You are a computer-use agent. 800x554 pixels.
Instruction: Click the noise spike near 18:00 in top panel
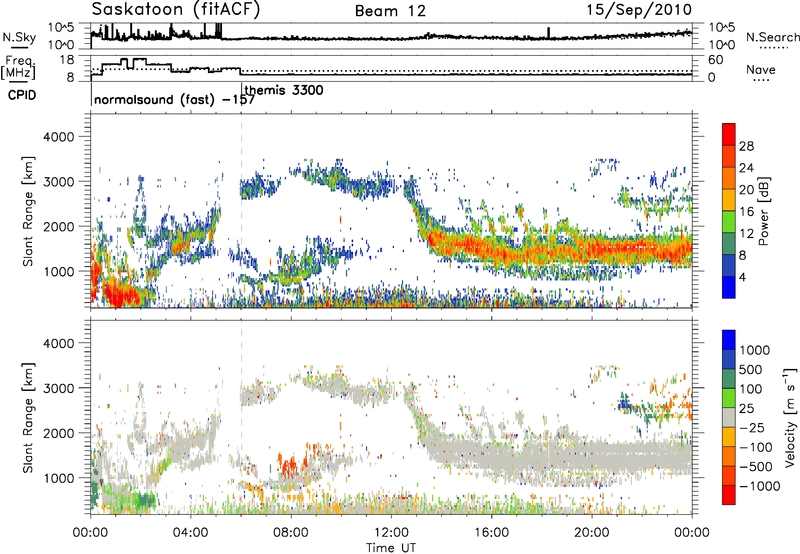(x=548, y=32)
